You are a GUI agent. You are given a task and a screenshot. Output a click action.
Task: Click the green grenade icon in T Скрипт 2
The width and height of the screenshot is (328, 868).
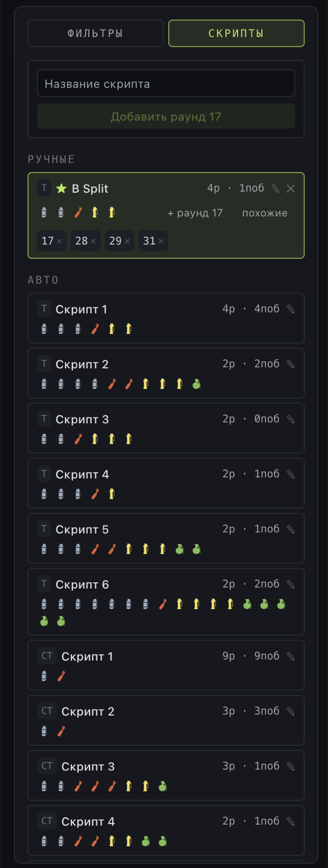pos(196,384)
